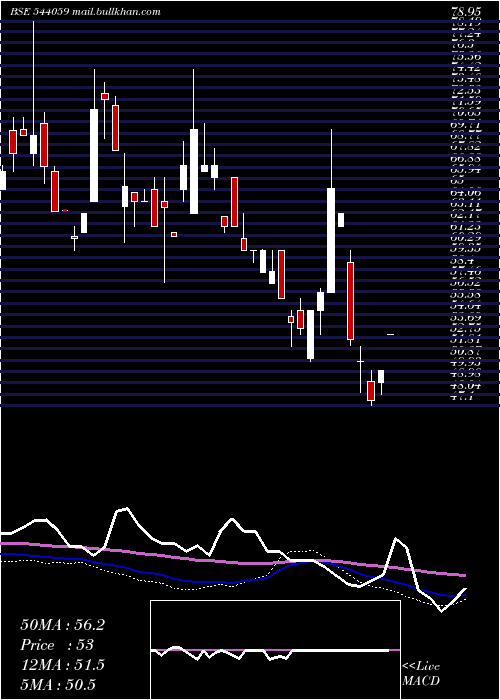Click the '<<Live MACD' label
Viewport: 500px width, 700px height.
click(x=421, y=674)
